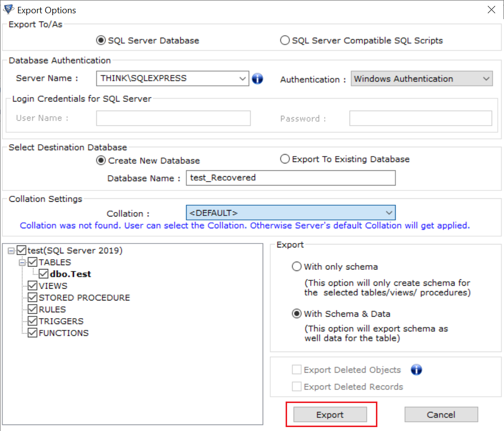Viewport: 504px width, 431px height.
Task: Click the Cancel button
Action: click(441, 415)
